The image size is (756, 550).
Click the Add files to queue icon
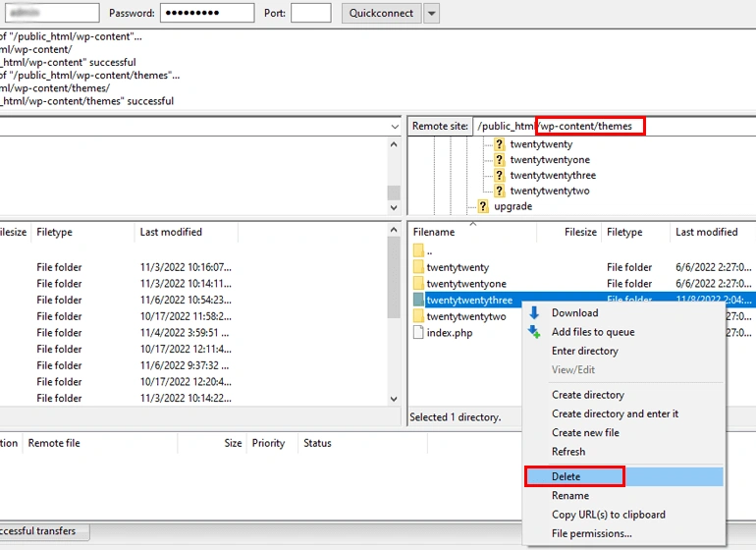click(534, 331)
